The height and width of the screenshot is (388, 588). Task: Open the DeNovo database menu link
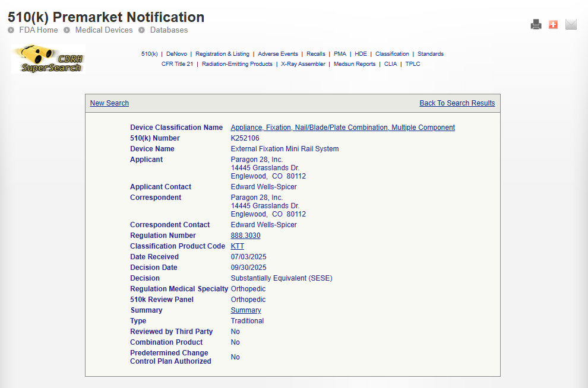[x=176, y=54]
